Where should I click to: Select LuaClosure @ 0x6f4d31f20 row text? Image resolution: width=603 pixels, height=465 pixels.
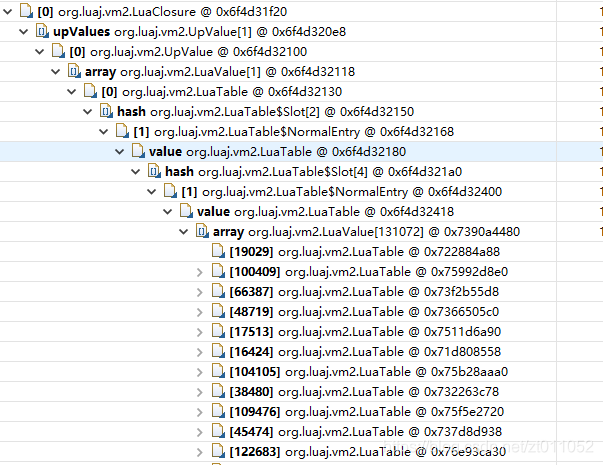click(x=162, y=12)
